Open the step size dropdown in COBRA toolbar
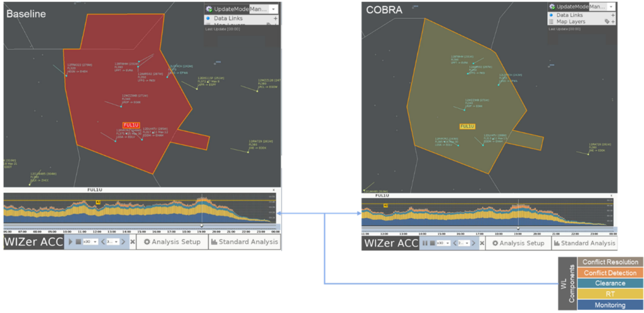The width and height of the screenshot is (644, 313). (464, 243)
